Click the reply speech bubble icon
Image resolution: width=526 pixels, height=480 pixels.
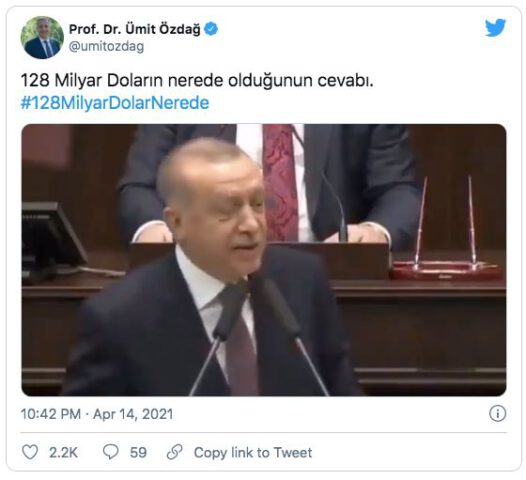click(x=110, y=452)
